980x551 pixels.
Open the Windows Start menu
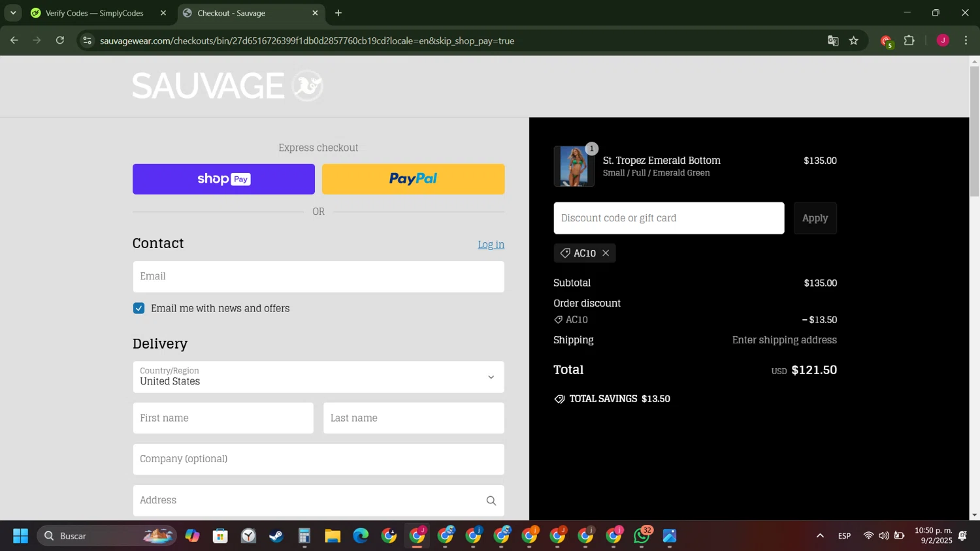[x=20, y=536]
